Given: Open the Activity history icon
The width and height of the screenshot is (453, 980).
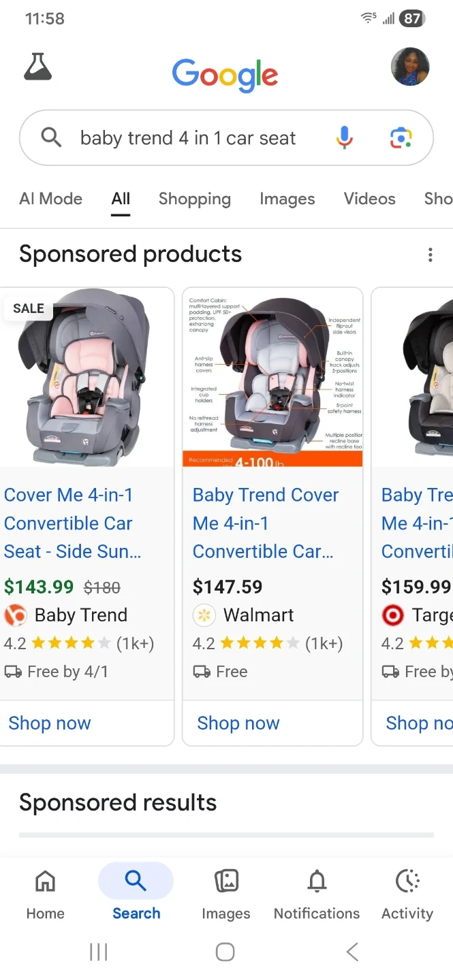Looking at the screenshot, I should tap(407, 894).
